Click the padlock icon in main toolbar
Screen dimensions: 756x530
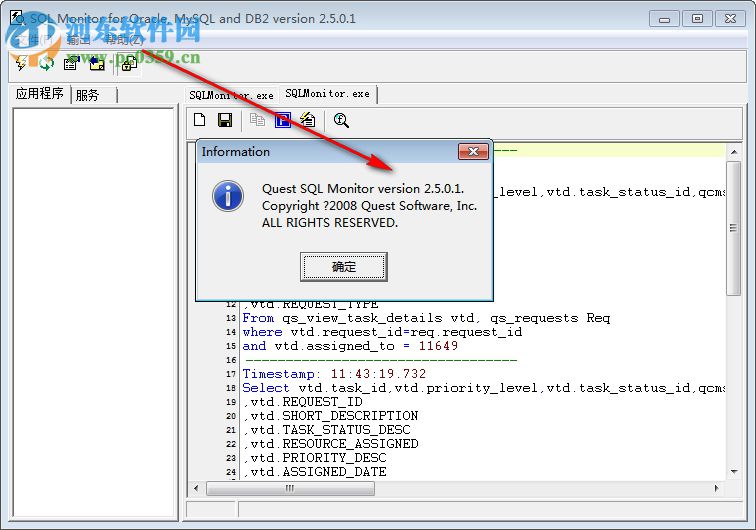click(x=129, y=64)
